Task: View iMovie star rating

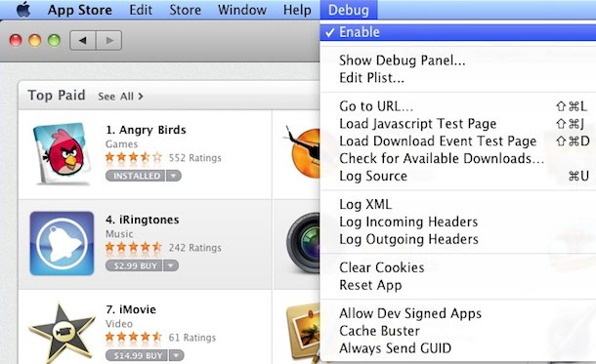Action: tap(134, 337)
